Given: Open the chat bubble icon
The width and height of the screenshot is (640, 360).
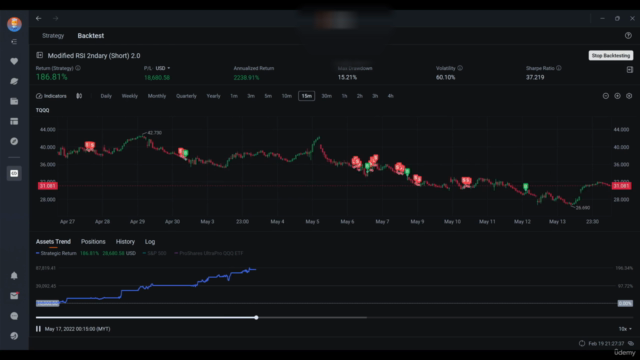Looking at the screenshot, I should 14,316.
